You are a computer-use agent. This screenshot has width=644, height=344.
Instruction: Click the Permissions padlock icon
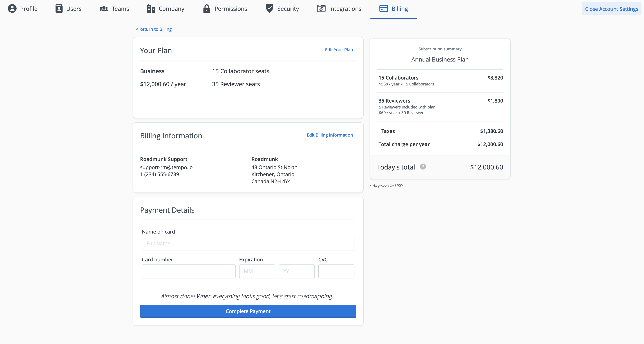(207, 9)
